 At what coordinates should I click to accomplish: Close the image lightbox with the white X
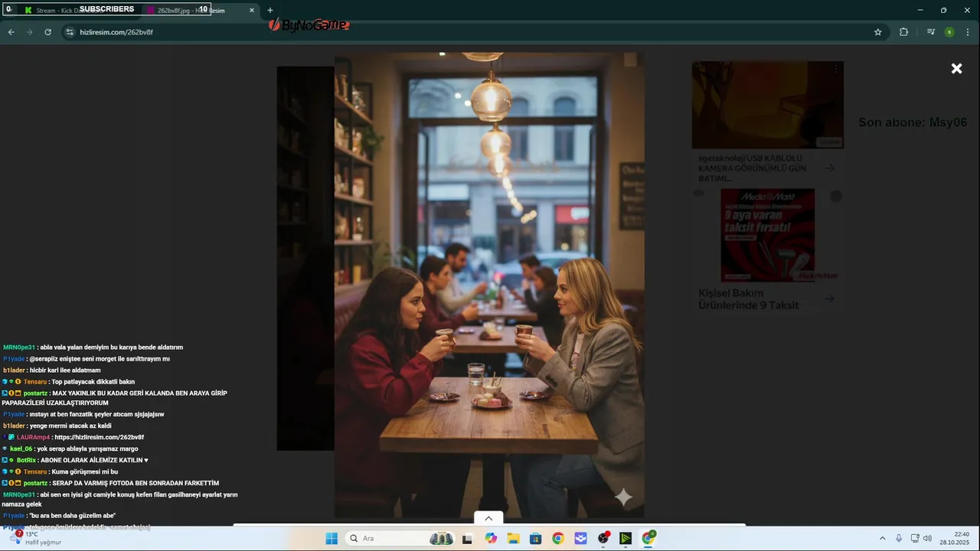coord(956,69)
